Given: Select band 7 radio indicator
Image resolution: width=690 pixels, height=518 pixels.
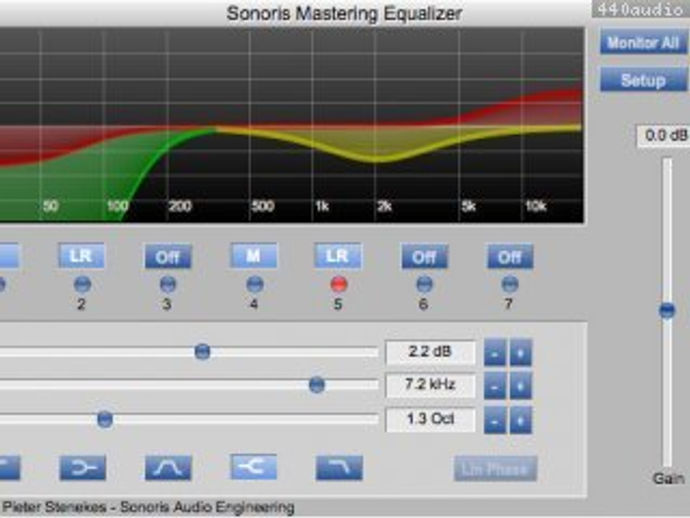Looking at the screenshot, I should point(510,284).
